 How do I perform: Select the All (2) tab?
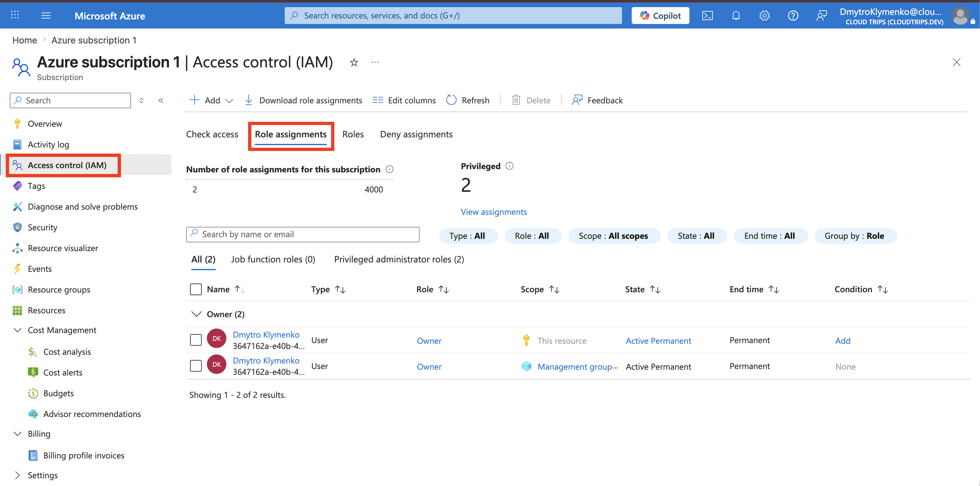[203, 259]
